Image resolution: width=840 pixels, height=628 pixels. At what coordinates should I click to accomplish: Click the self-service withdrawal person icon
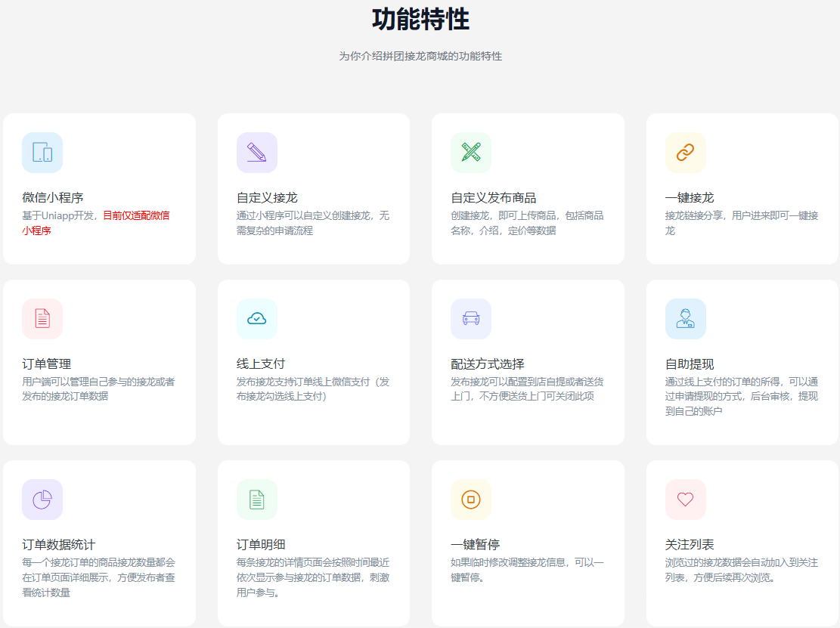(x=685, y=319)
